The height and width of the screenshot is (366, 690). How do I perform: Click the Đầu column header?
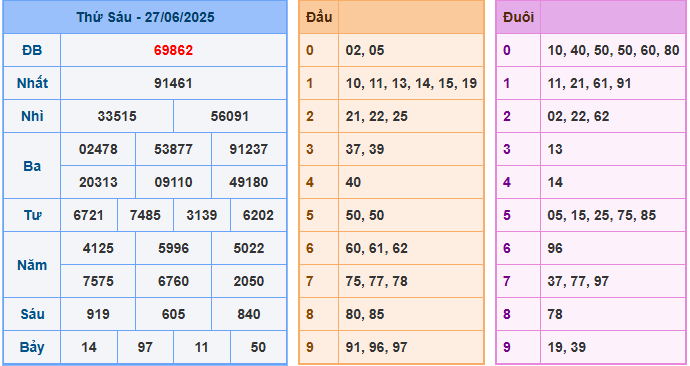click(x=319, y=17)
